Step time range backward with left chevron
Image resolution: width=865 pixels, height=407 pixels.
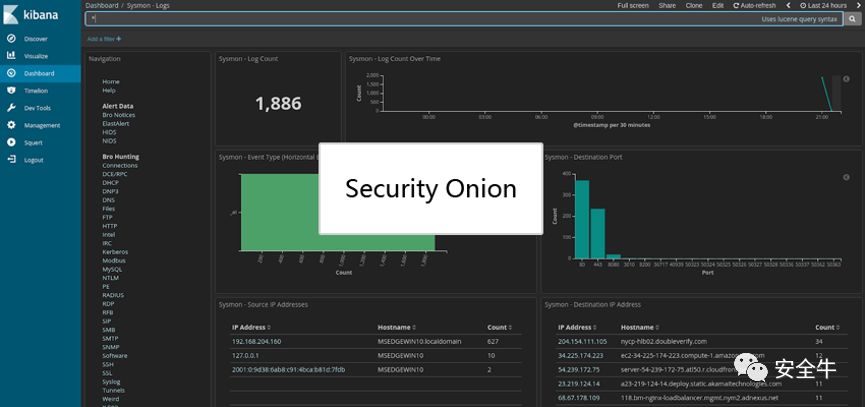click(788, 6)
